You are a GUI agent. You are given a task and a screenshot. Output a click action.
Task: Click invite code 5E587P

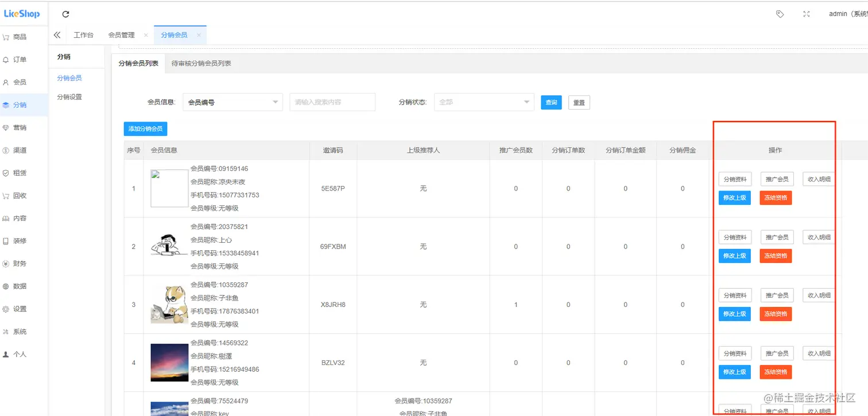333,189
